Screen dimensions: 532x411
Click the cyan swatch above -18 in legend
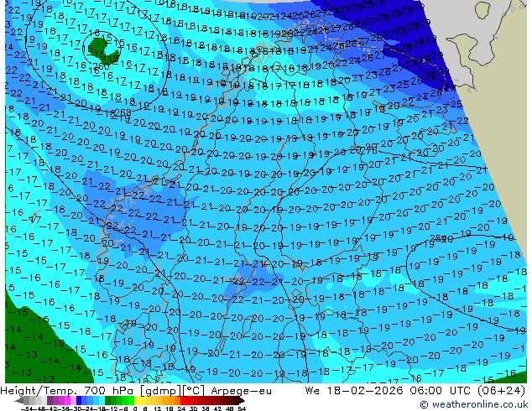(102, 401)
